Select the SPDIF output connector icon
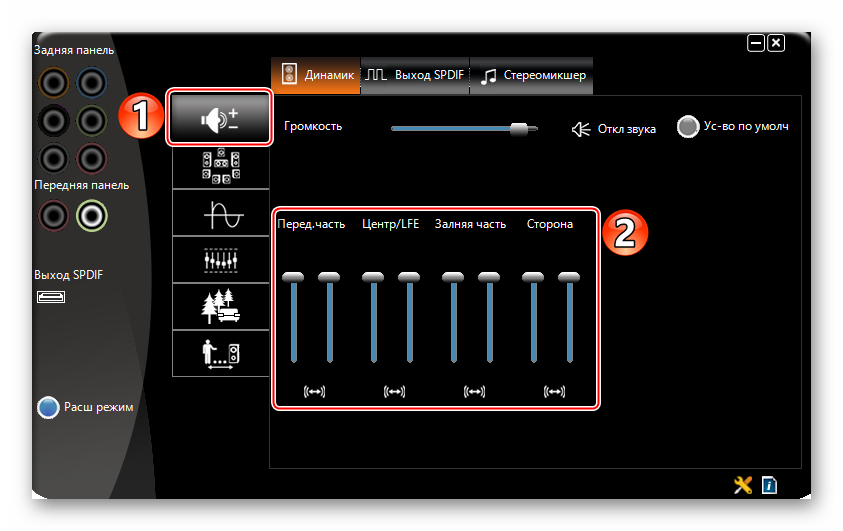Viewport: 843px width, 531px height. click(50, 296)
